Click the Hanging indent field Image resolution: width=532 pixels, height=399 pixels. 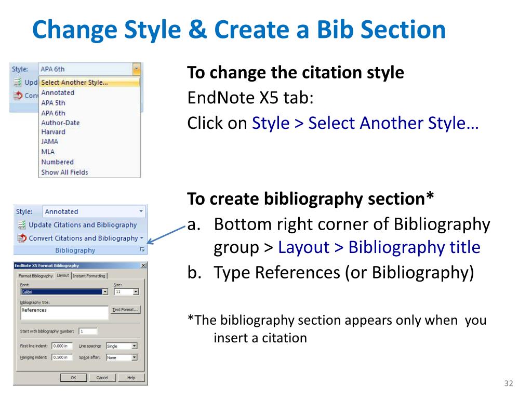pos(62,357)
